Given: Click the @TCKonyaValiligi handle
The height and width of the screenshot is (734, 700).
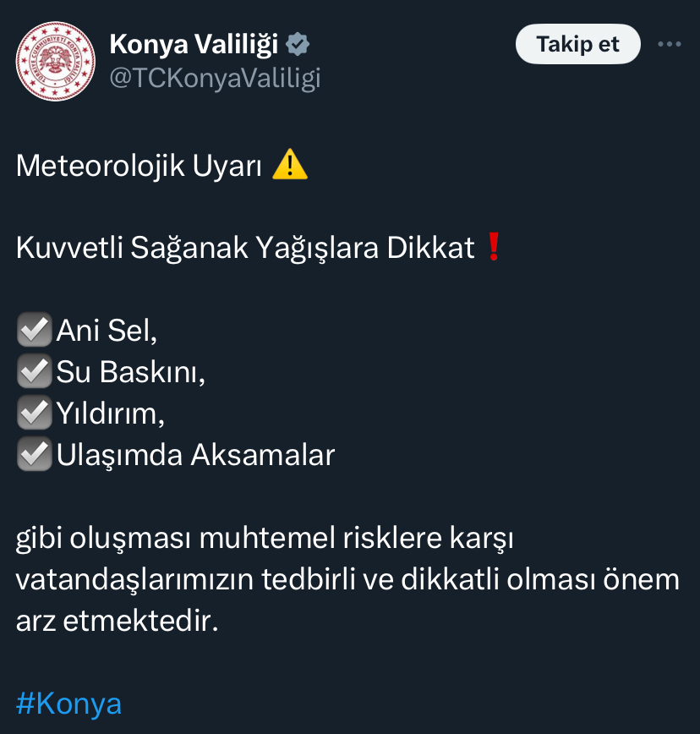Looking at the screenshot, I should pyautogui.click(x=215, y=78).
